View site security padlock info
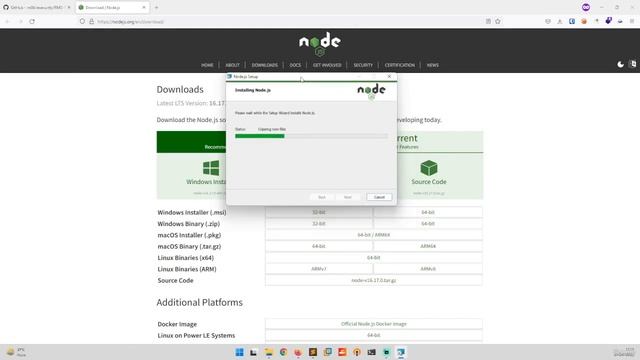The height and width of the screenshot is (360, 640). [91, 21]
